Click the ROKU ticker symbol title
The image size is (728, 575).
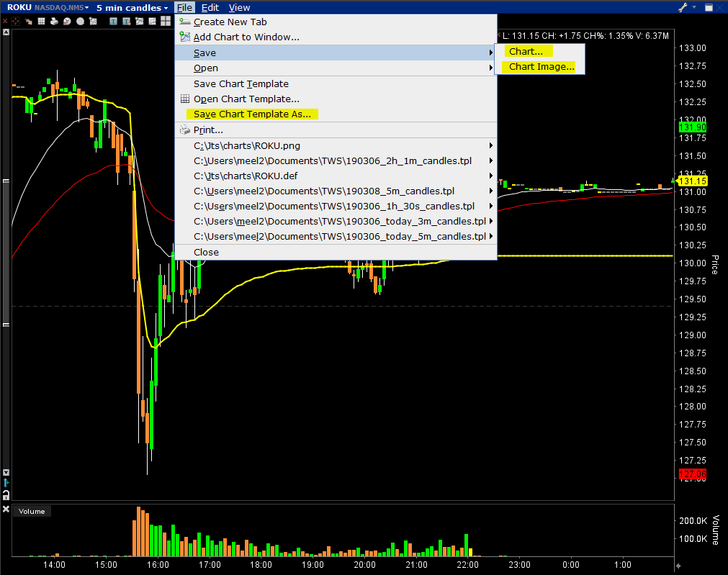[19, 7]
